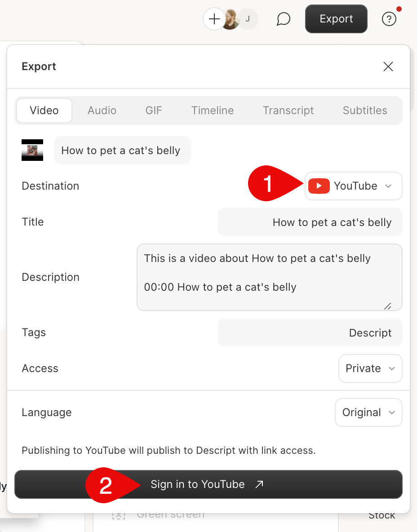This screenshot has width=417, height=532.
Task: Open the comments speech bubble icon
Action: (x=283, y=19)
